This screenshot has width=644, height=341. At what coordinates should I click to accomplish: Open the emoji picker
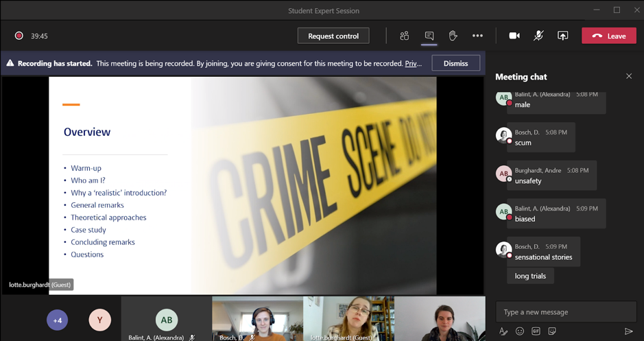point(520,331)
